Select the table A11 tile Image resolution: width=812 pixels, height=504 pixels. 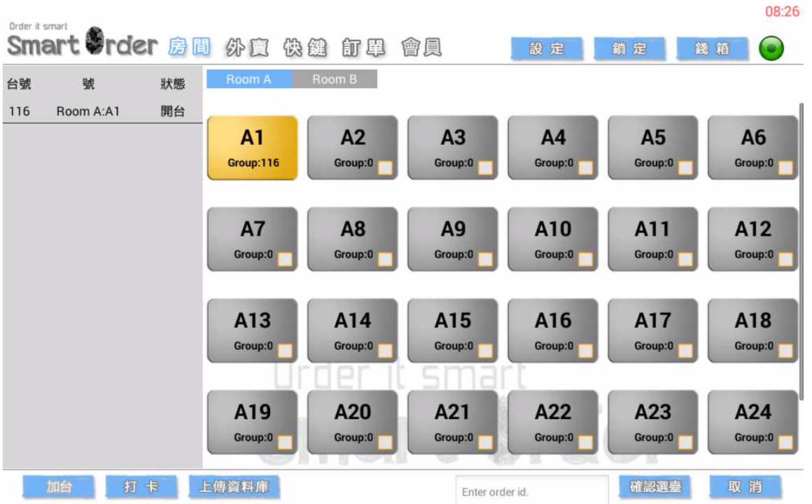653,239
